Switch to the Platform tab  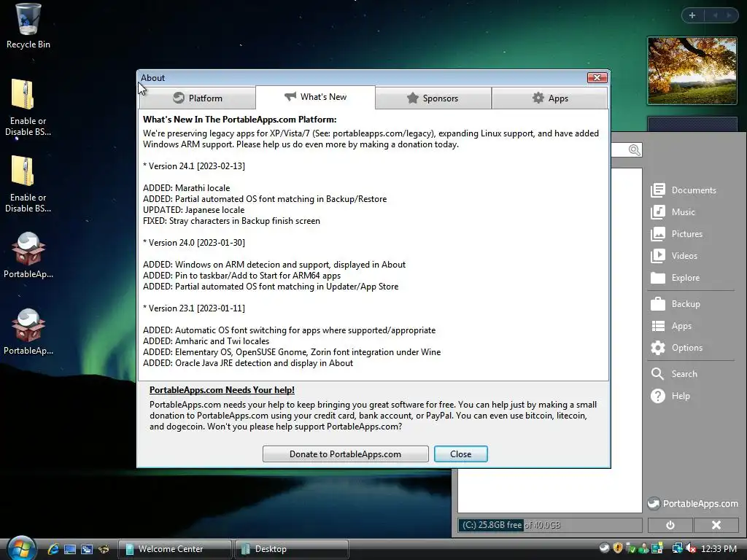coord(197,98)
